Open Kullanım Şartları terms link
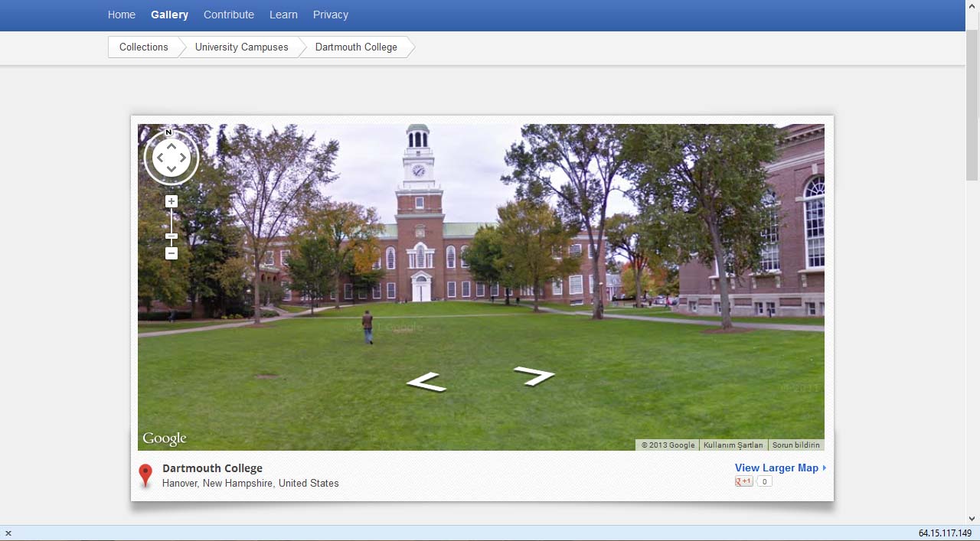Viewport: 980px width, 541px height. [x=733, y=445]
